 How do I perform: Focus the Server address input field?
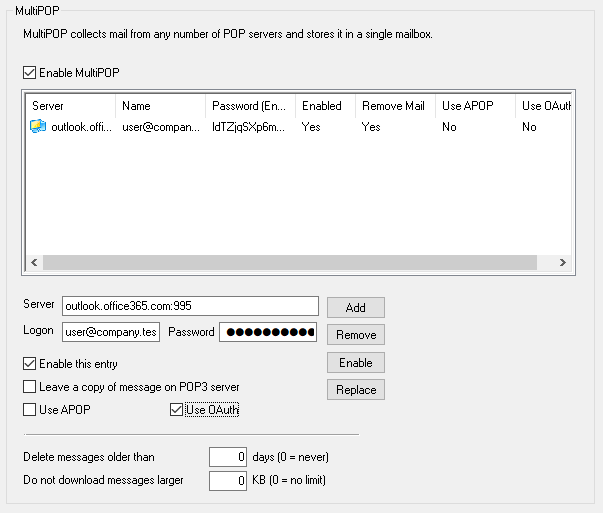click(189, 306)
